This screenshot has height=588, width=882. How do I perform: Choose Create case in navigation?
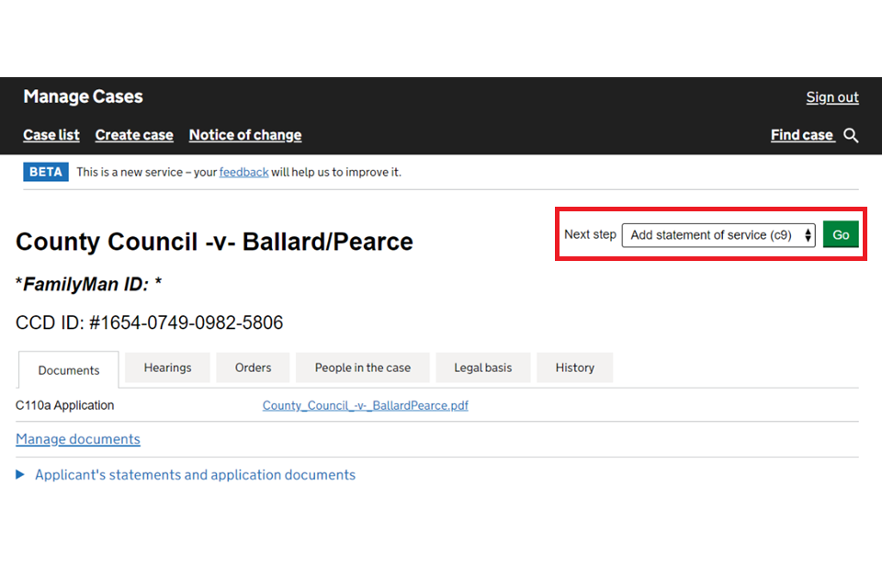pyautogui.click(x=134, y=135)
